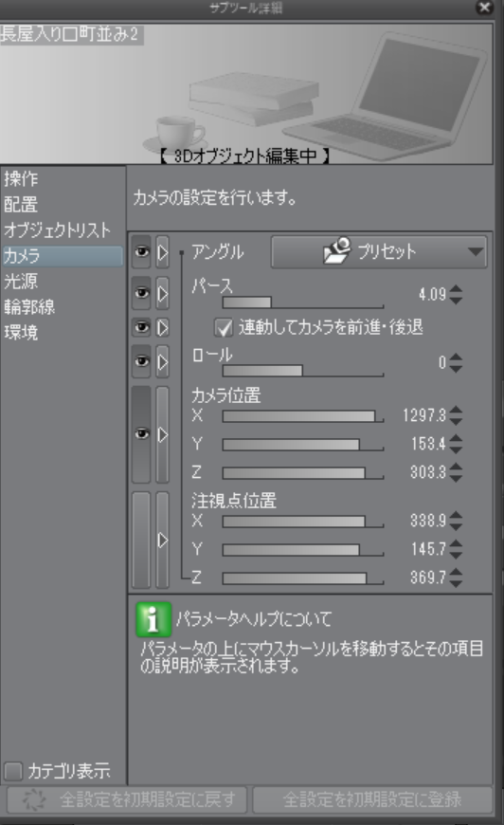Expand the triangle beside the 連動 checkbox row
This screenshot has width=504, height=825.
pyautogui.click(x=163, y=327)
